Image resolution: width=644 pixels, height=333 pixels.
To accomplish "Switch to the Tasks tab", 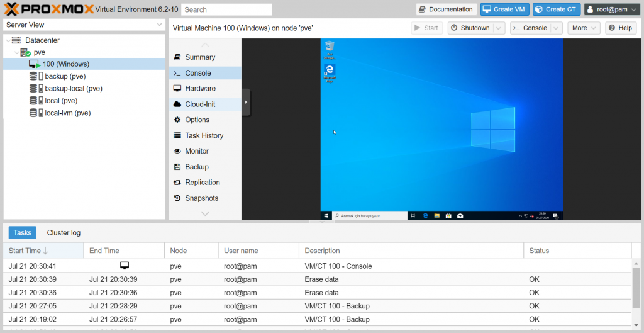I will coord(22,233).
